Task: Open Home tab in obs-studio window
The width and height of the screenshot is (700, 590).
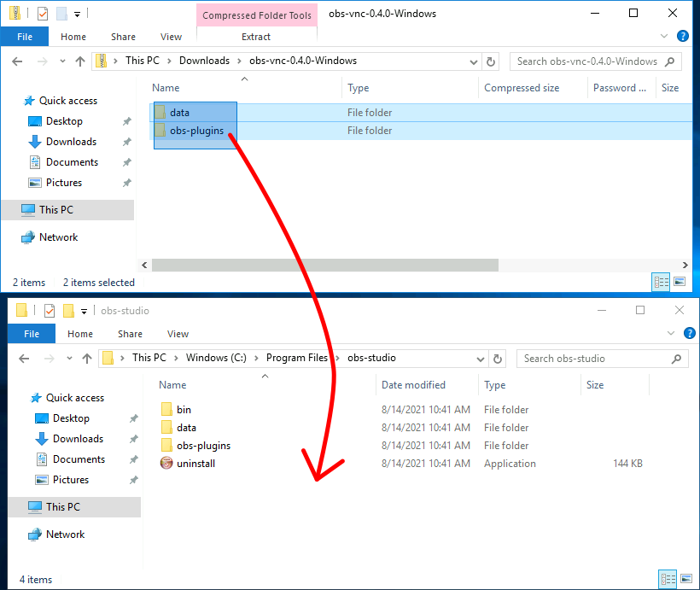Action: 80,334
